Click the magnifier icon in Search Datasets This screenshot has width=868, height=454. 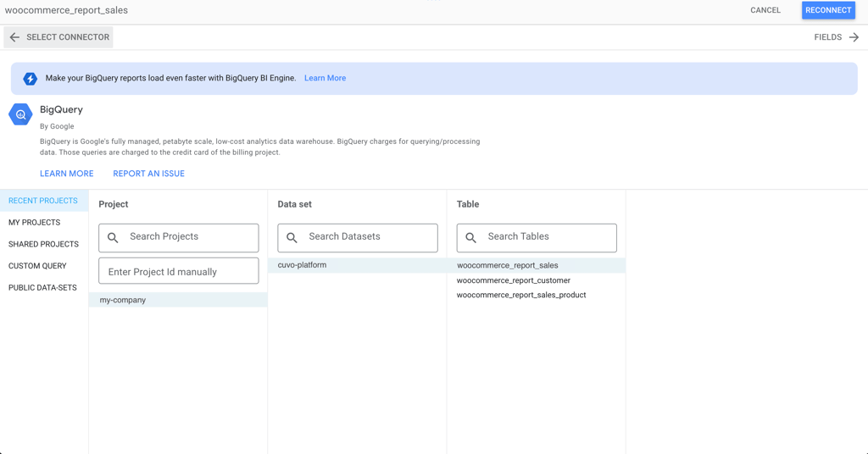click(292, 238)
